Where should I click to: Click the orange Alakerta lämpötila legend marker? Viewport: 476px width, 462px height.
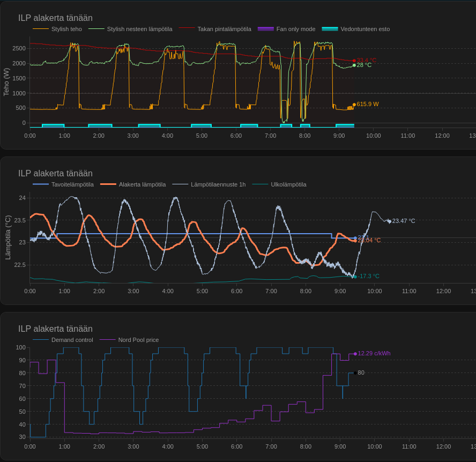click(108, 184)
